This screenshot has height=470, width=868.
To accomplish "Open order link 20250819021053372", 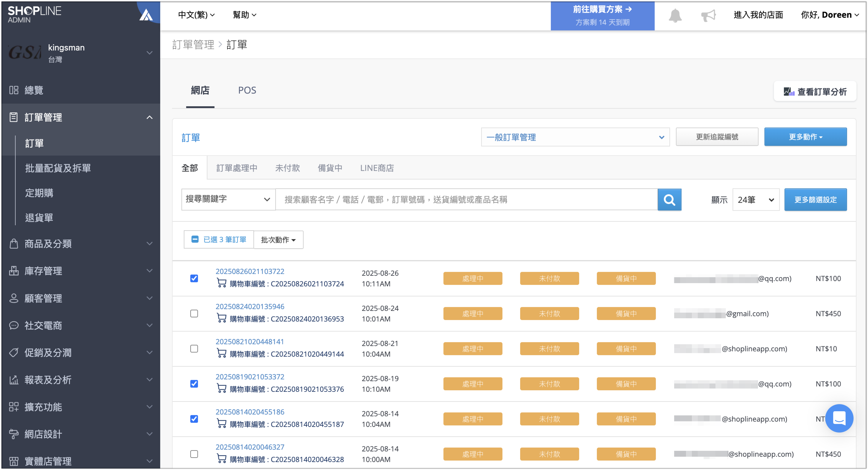I will pyautogui.click(x=250, y=377).
